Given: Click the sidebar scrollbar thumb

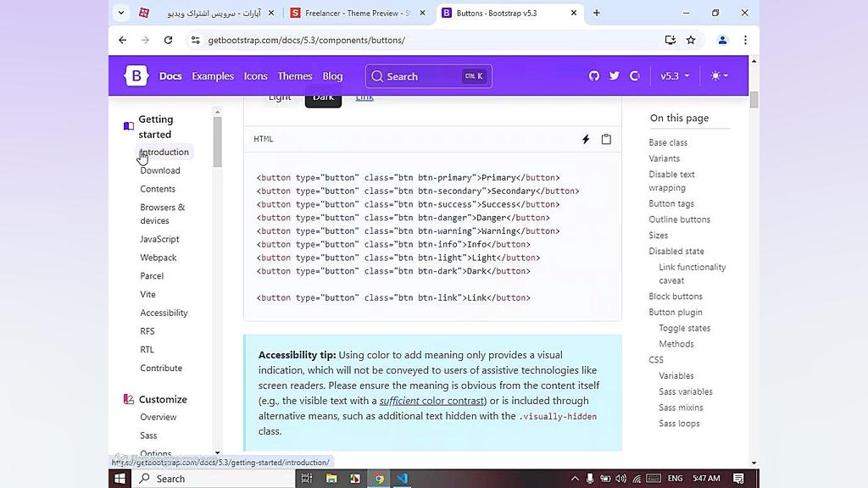Looking at the screenshot, I should click(x=218, y=141).
